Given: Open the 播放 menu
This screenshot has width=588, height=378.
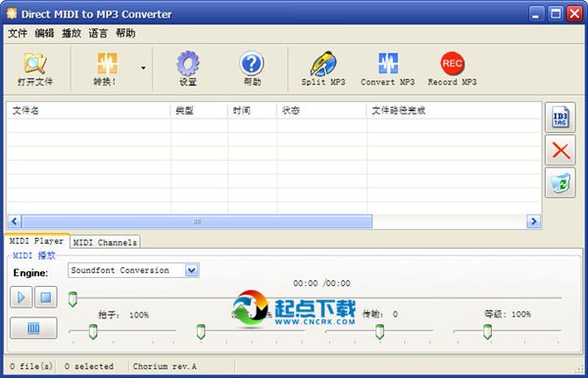Looking at the screenshot, I should (x=72, y=33).
